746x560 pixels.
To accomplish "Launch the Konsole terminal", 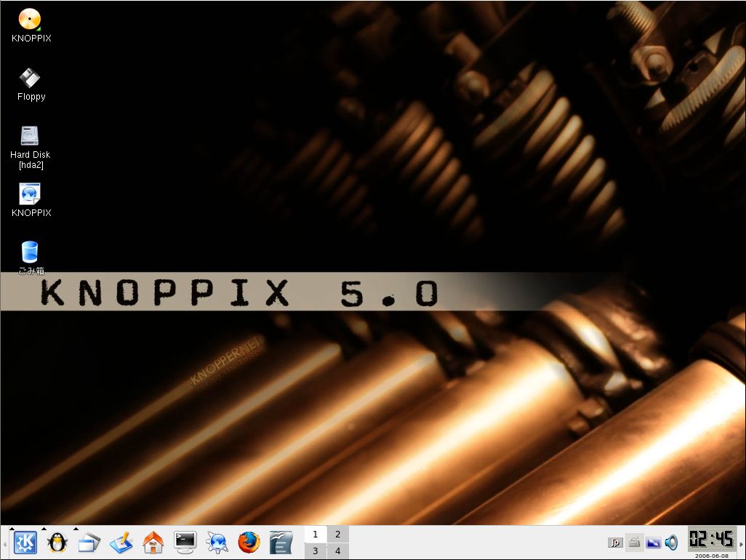I will 185,543.
